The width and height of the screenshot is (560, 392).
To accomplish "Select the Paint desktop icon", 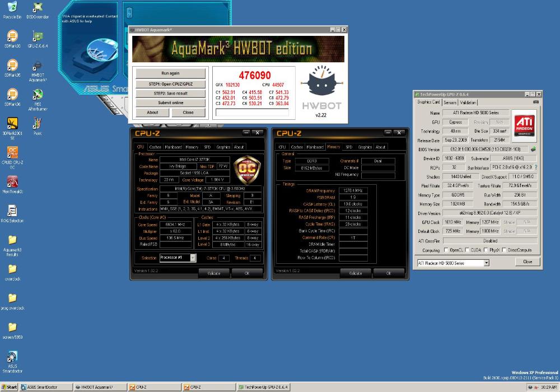I will pyautogui.click(x=38, y=126).
